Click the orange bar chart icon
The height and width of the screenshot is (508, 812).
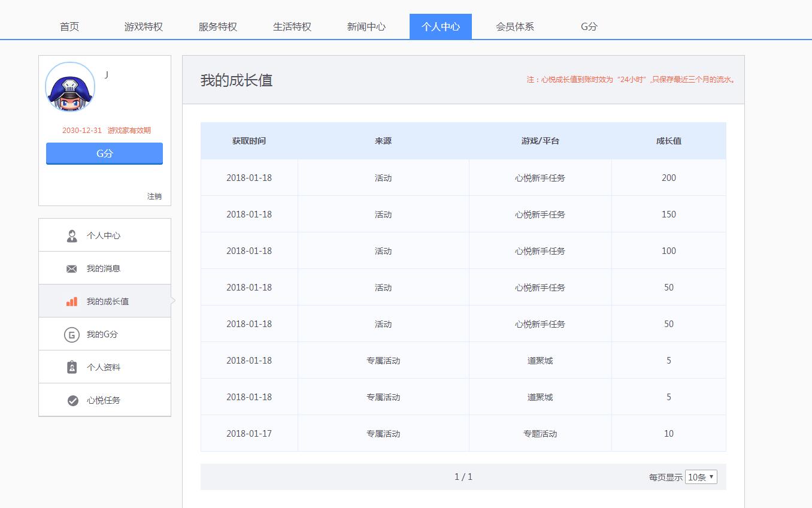(72, 301)
